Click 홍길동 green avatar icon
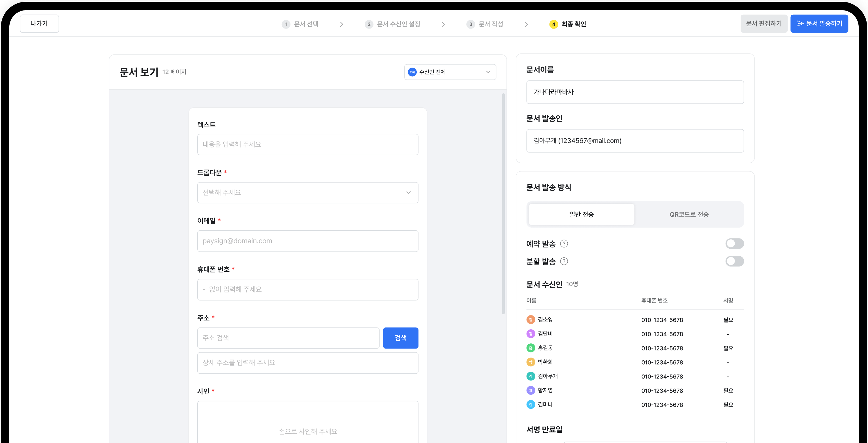 (x=530, y=348)
